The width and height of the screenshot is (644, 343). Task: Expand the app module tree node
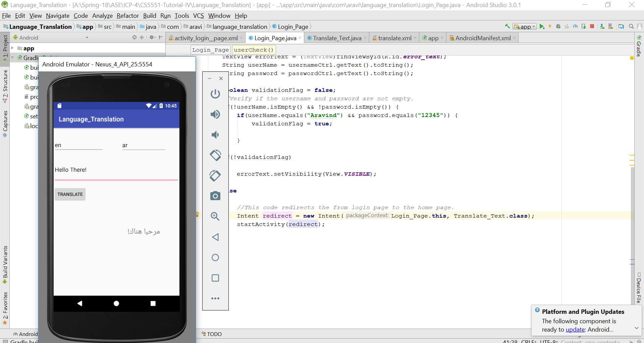coord(12,48)
